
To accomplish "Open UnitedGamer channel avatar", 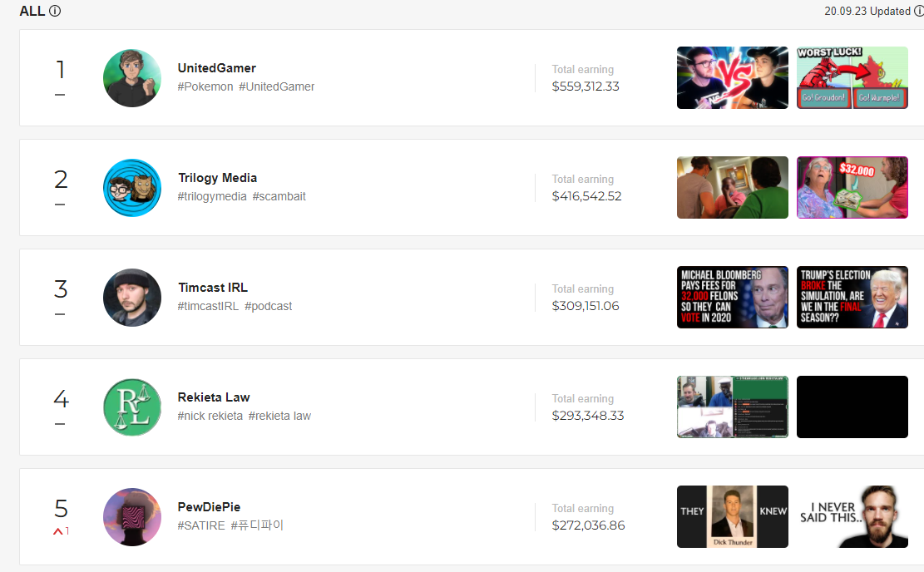I will coord(132,78).
